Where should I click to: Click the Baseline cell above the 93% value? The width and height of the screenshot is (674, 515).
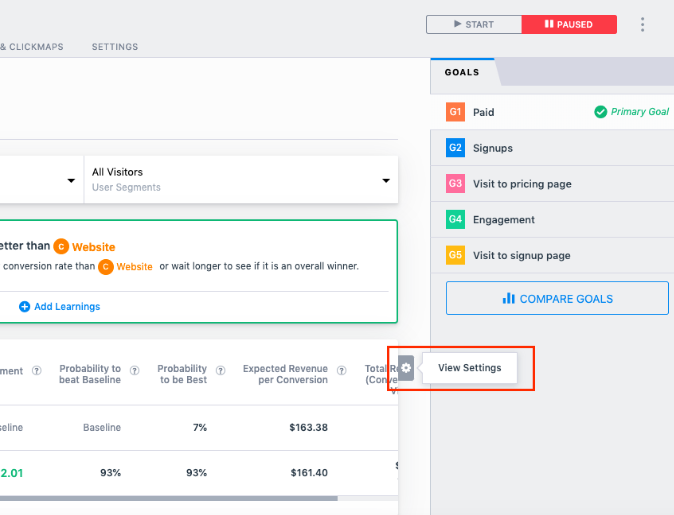102,427
